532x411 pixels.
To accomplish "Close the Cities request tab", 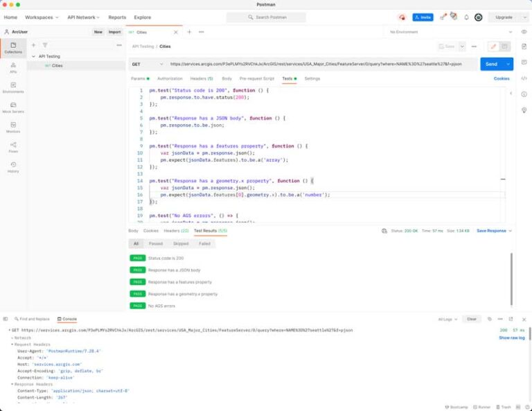I will [176, 33].
